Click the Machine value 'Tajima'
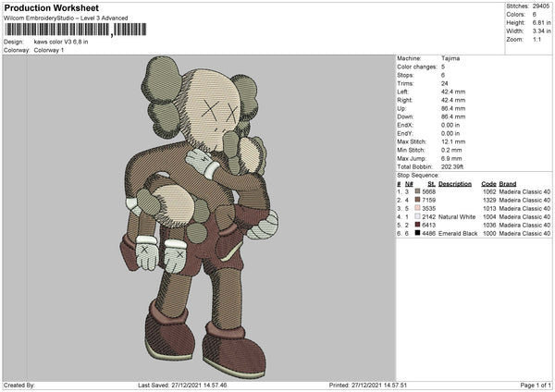The height and width of the screenshot is (392, 555). [x=450, y=58]
